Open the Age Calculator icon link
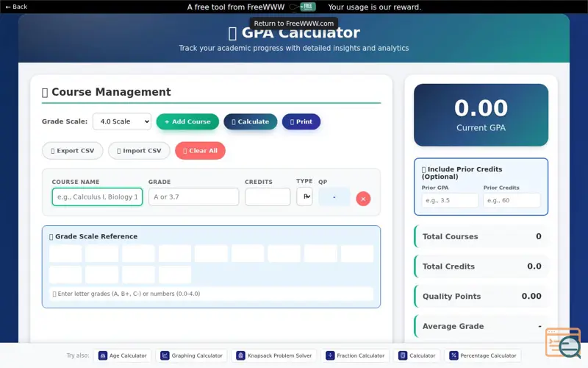The width and height of the screenshot is (588, 368). point(103,355)
